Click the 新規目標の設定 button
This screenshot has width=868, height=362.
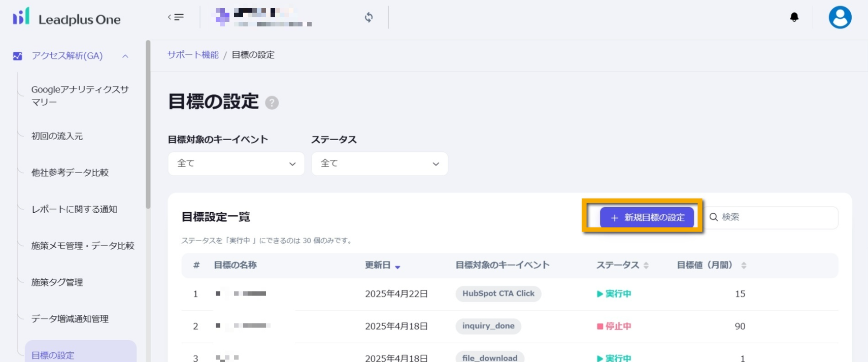click(x=647, y=217)
